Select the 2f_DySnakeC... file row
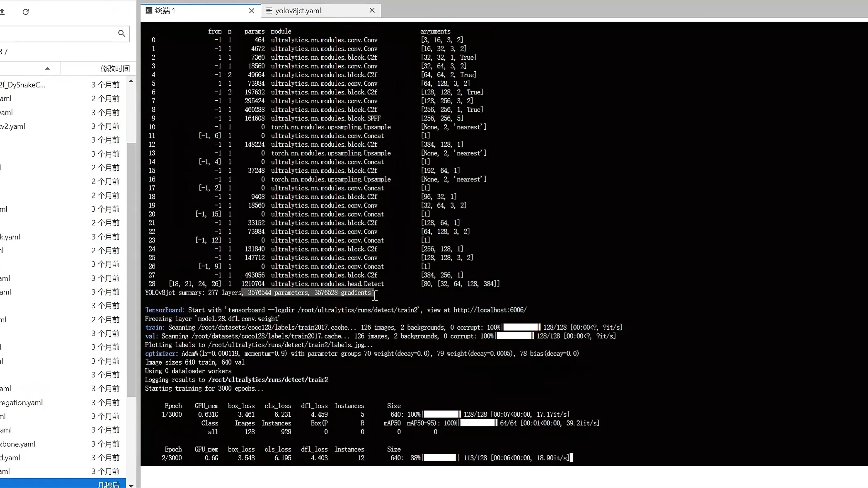868x488 pixels. pos(63,85)
